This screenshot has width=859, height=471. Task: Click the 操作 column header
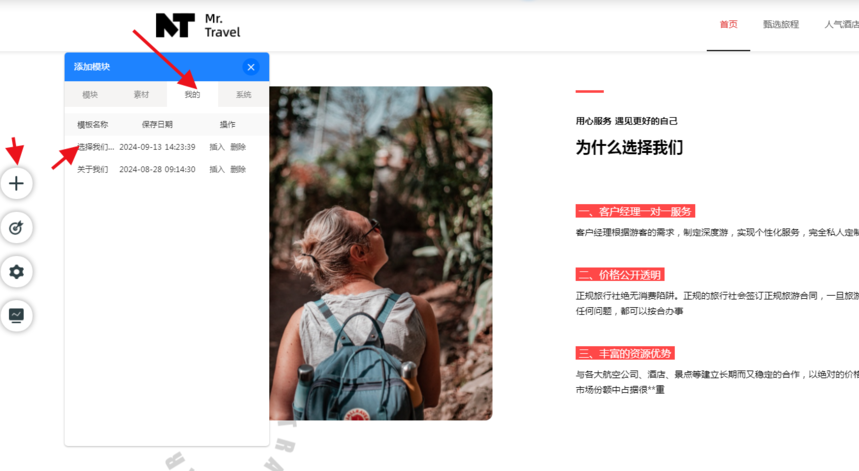tap(227, 124)
